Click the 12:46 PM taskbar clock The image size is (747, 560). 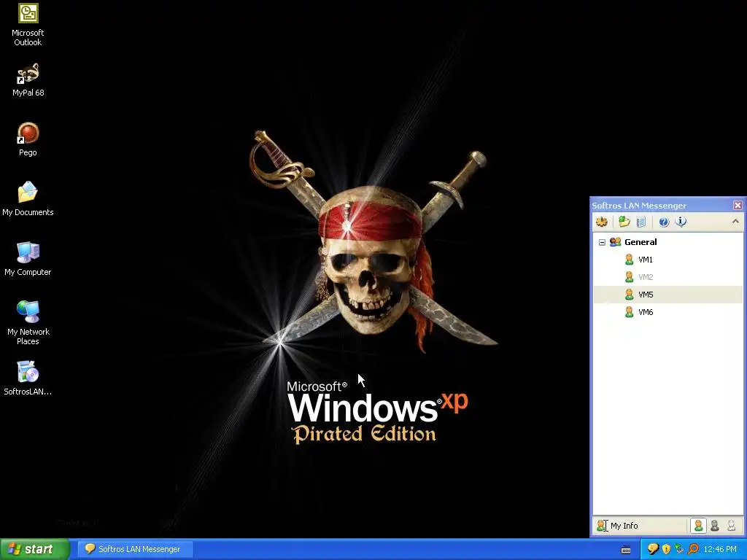coord(720,549)
